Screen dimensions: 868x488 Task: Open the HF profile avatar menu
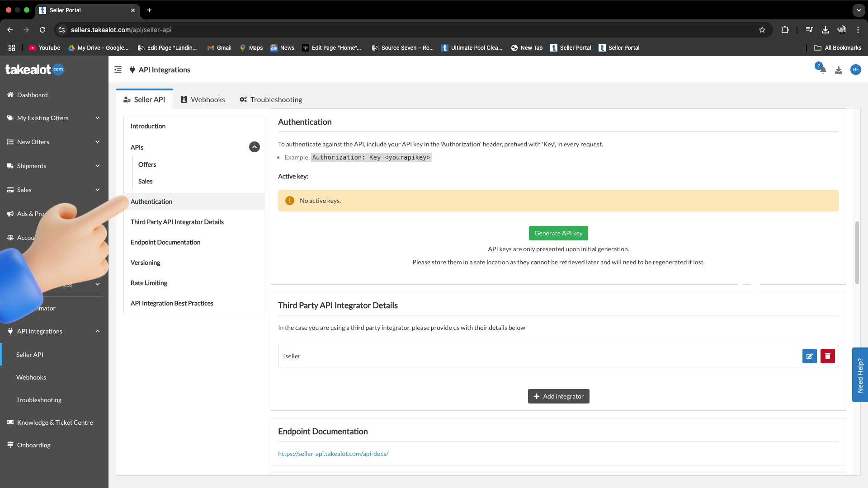pos(856,70)
